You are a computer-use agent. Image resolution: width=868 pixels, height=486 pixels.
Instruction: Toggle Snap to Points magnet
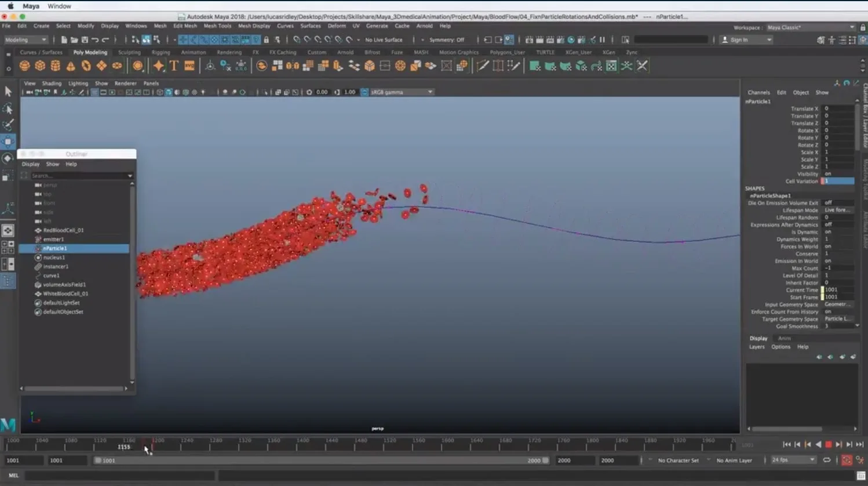click(x=318, y=39)
